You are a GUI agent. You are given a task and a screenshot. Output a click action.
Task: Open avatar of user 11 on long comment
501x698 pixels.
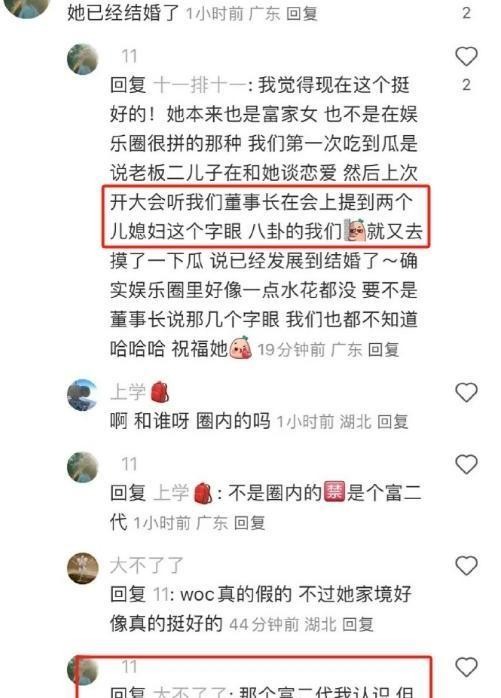pyautogui.click(x=82, y=59)
